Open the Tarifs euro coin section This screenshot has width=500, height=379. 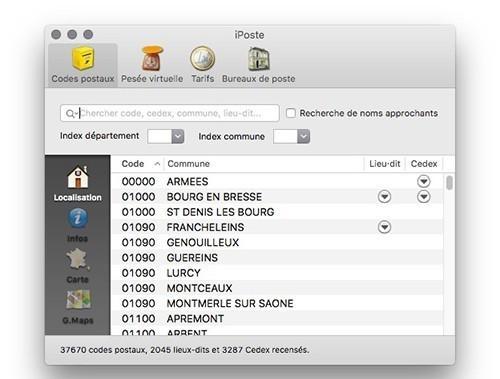[x=203, y=65]
